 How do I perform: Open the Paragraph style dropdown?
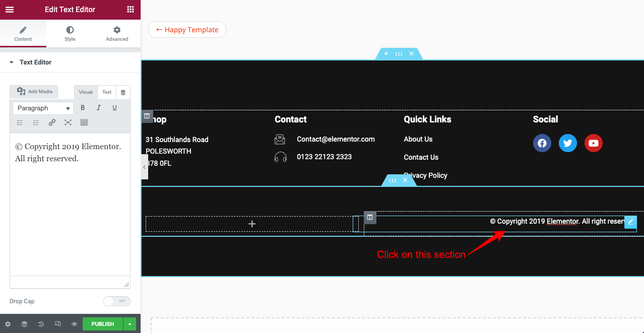click(42, 108)
